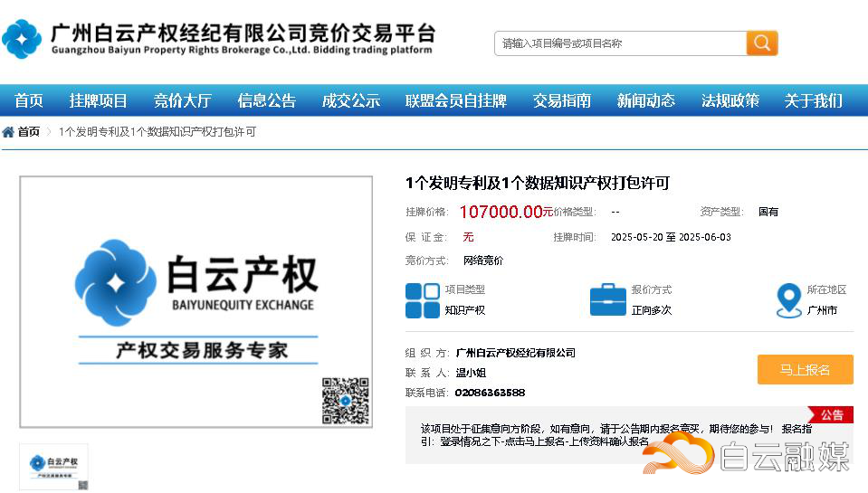Screen dimensions: 868x493
Task: Click the organizer name 广州白云产权经纪有限公司
Action: (x=515, y=353)
